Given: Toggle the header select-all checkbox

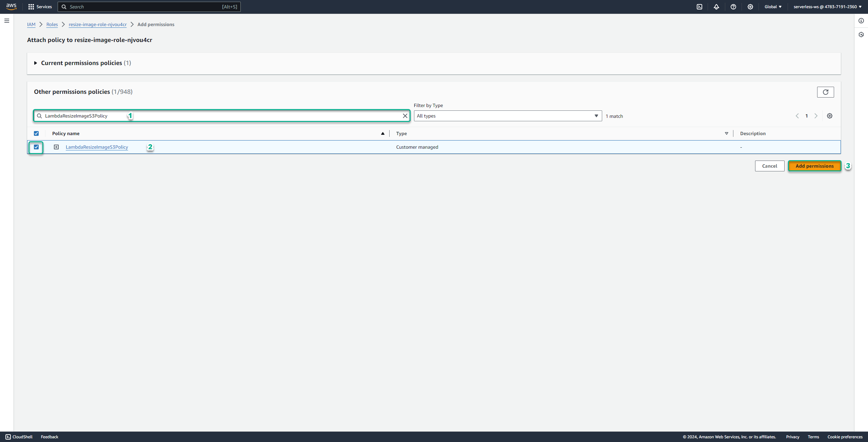Looking at the screenshot, I should [x=36, y=133].
